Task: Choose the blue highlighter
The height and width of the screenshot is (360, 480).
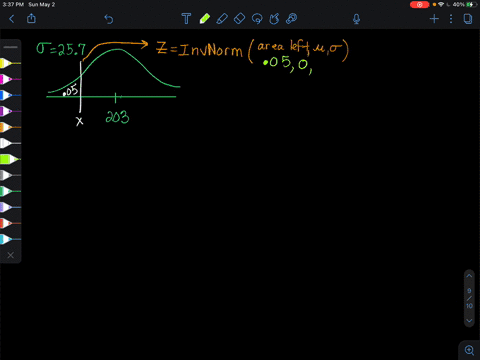Action: point(10,95)
